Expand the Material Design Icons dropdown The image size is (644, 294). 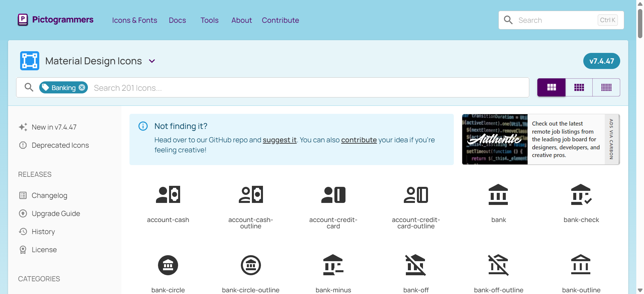[152, 61]
